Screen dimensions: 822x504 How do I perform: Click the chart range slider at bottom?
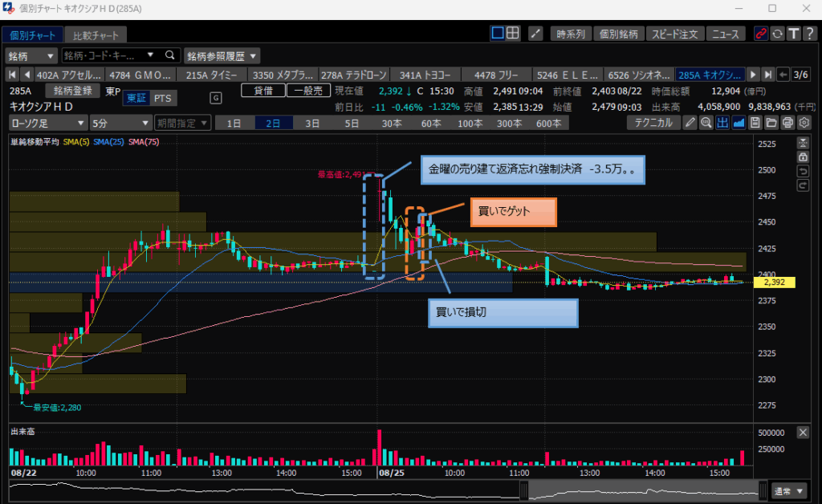642,490
